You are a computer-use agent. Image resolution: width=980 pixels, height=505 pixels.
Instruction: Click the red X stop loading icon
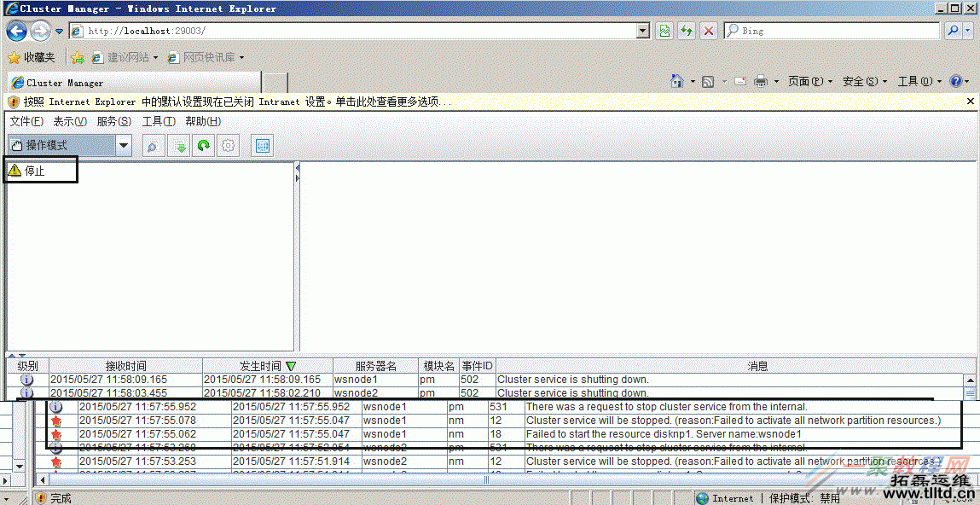click(x=709, y=31)
